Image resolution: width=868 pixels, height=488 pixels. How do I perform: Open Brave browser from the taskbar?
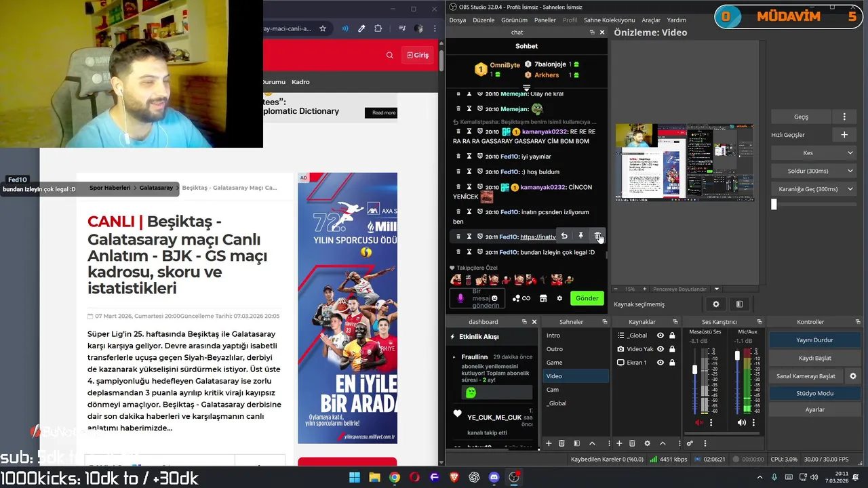coord(454,477)
